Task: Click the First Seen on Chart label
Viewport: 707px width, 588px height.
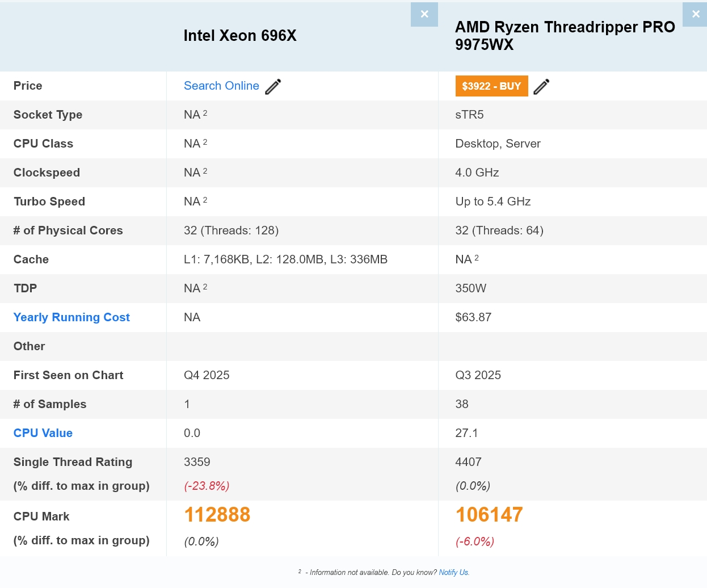Action: click(x=68, y=375)
